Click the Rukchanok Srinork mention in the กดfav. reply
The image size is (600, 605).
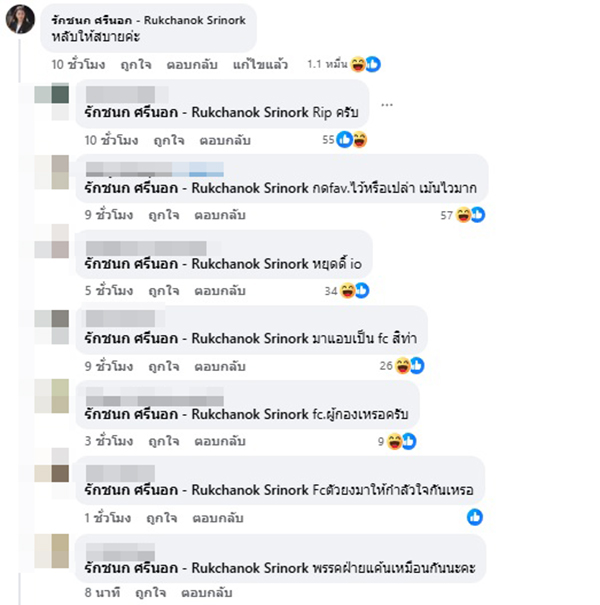click(x=196, y=188)
